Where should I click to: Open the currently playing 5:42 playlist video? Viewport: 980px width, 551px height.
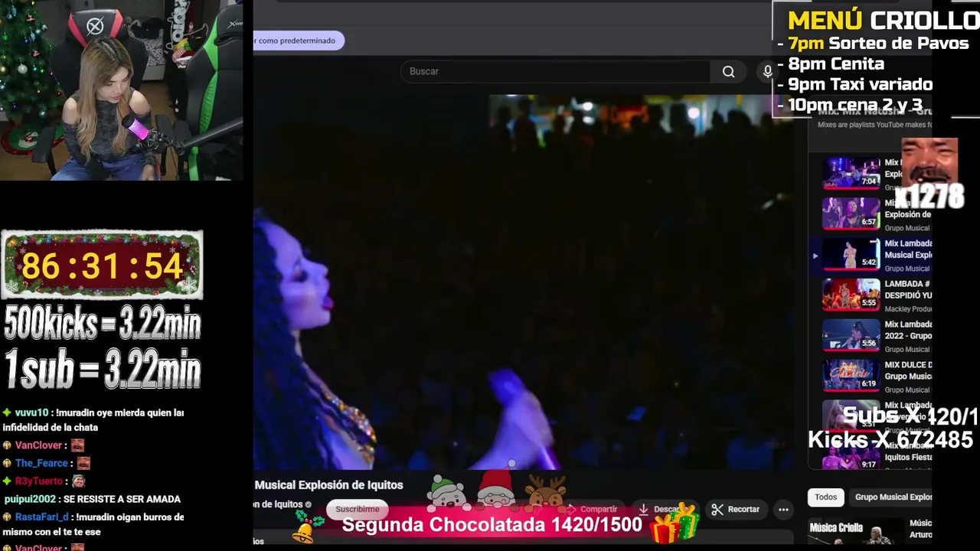point(851,254)
